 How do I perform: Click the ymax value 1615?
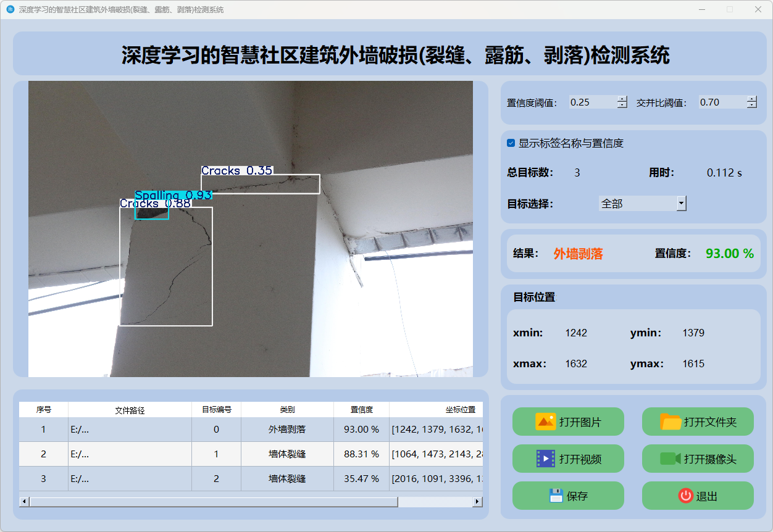pos(693,364)
